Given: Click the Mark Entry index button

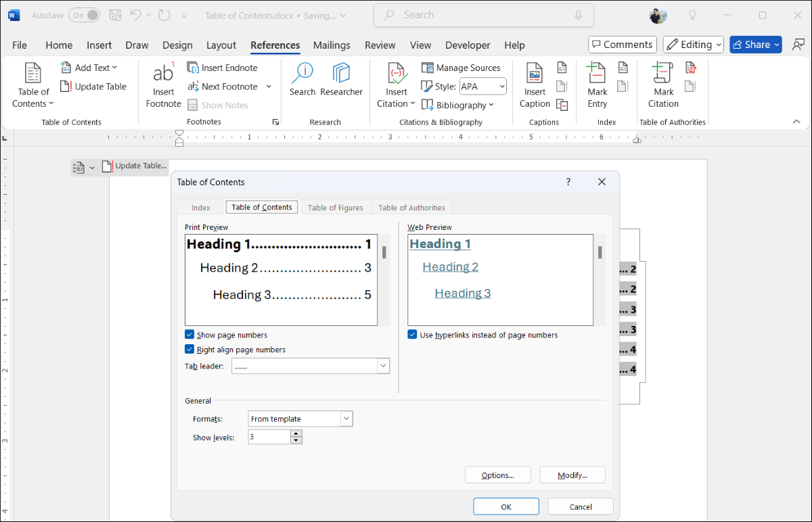Looking at the screenshot, I should 597,85.
